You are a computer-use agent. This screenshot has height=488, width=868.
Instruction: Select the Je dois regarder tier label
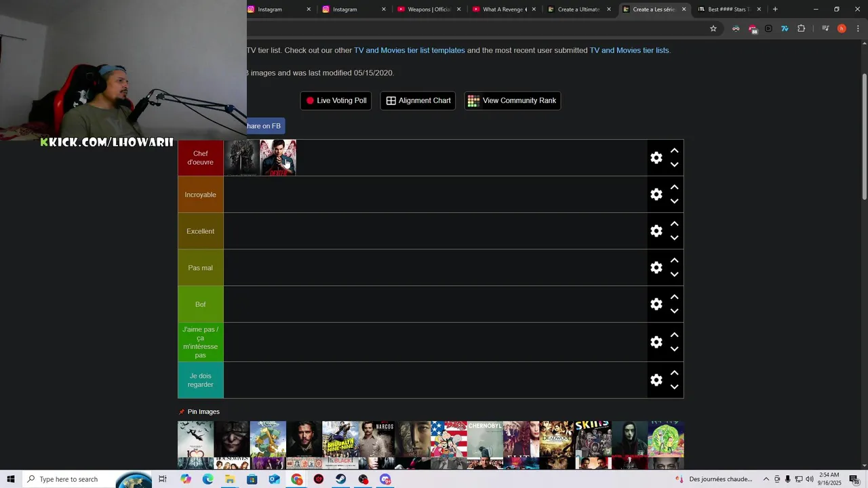click(201, 380)
